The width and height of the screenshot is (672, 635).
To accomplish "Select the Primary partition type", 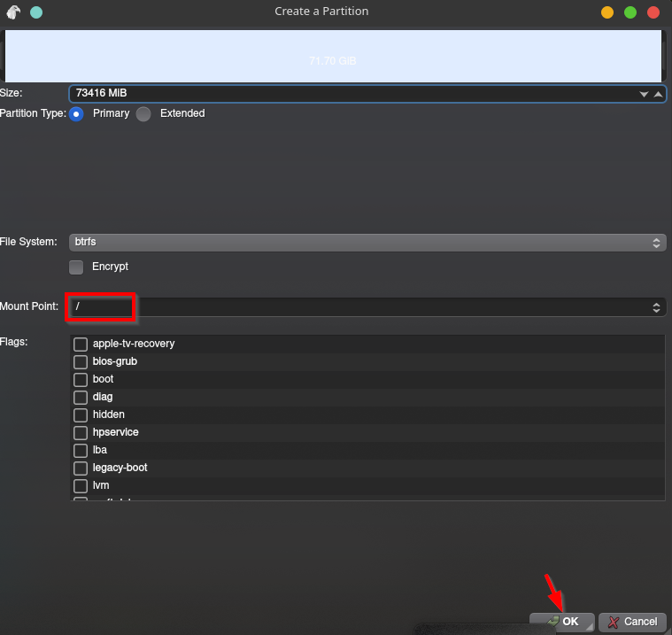I will pyautogui.click(x=77, y=113).
